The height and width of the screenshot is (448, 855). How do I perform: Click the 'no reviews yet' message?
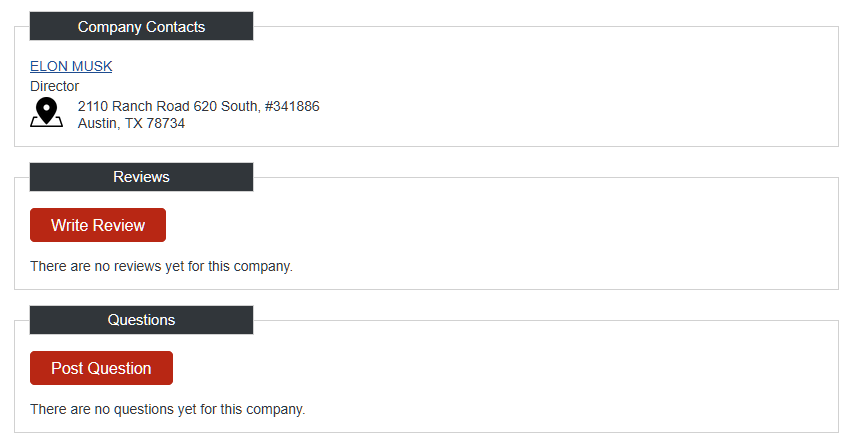[161, 266]
